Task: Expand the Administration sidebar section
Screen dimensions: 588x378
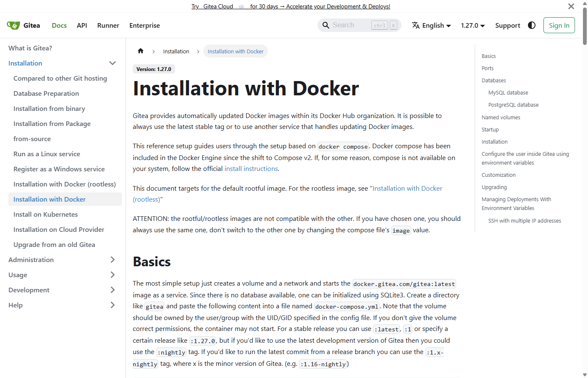Action: tap(113, 260)
